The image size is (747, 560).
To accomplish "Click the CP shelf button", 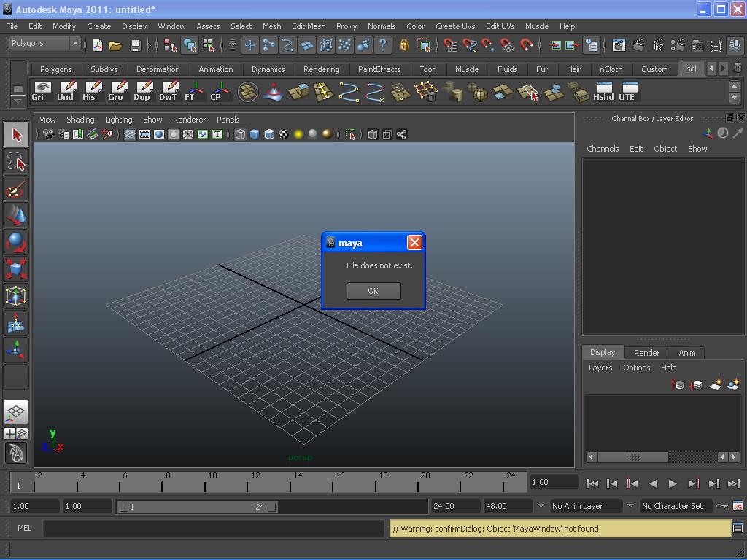I will (220, 91).
